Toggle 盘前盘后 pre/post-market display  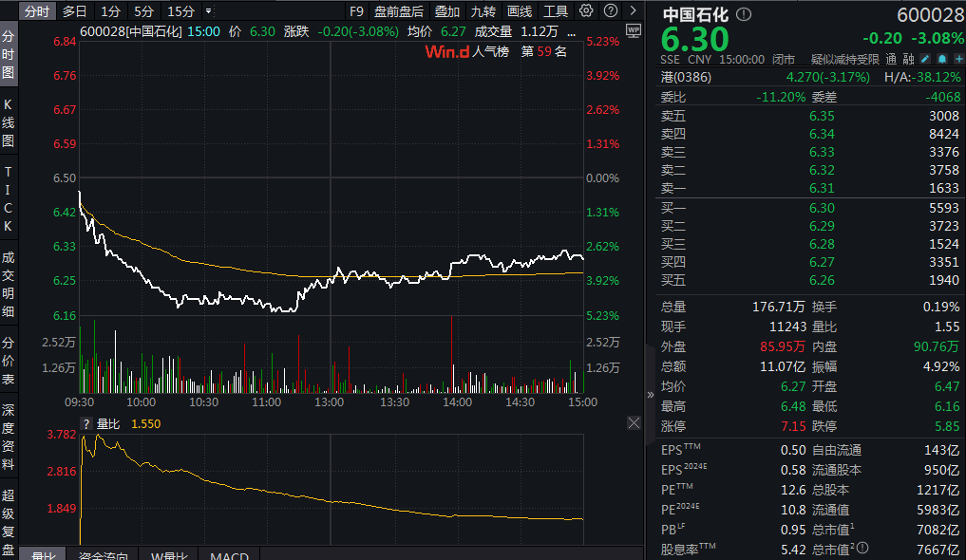pyautogui.click(x=399, y=11)
